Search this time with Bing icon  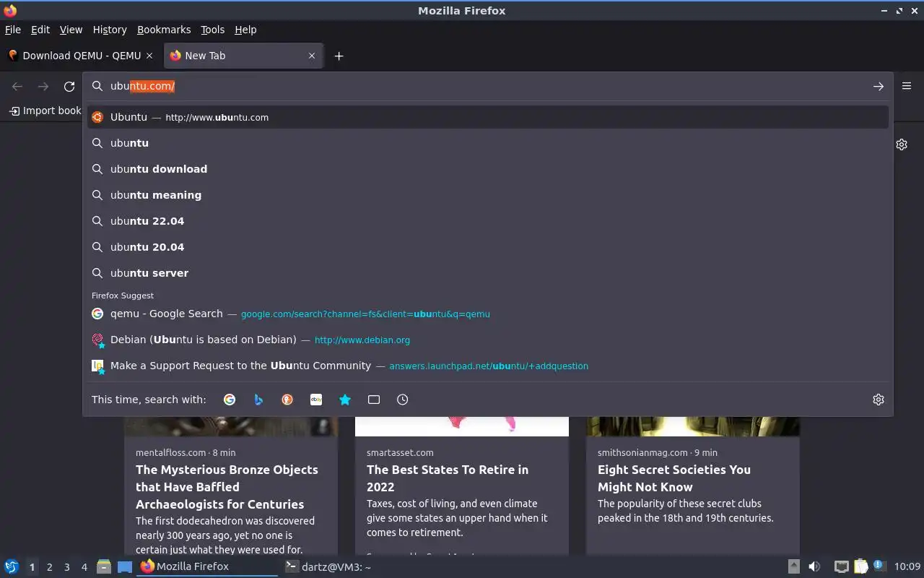pyautogui.click(x=258, y=400)
